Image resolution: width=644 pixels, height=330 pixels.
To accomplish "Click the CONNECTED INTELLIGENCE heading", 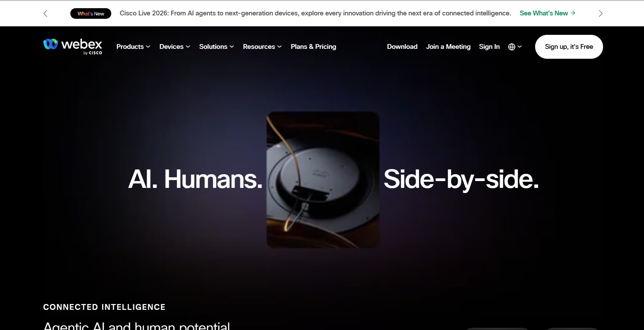I will [104, 307].
